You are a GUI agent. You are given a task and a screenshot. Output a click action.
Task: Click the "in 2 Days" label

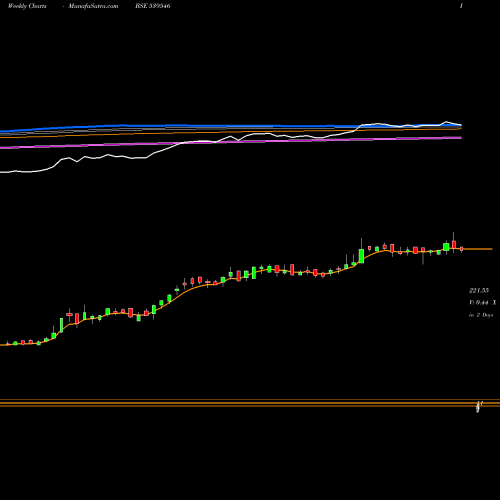click(x=481, y=315)
